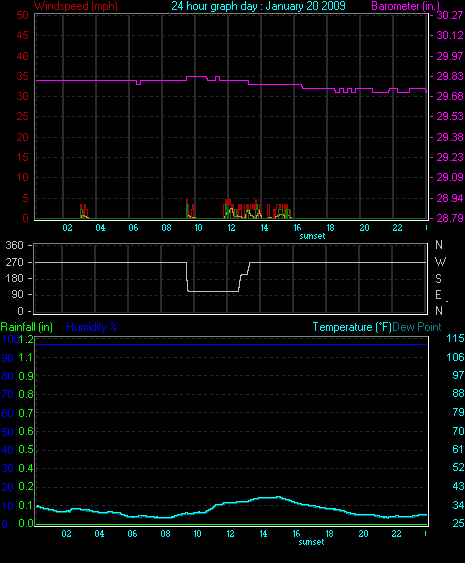Screen dimensions: 465x563
Task: Click the 115 temperature scale value
Action: (x=455, y=338)
